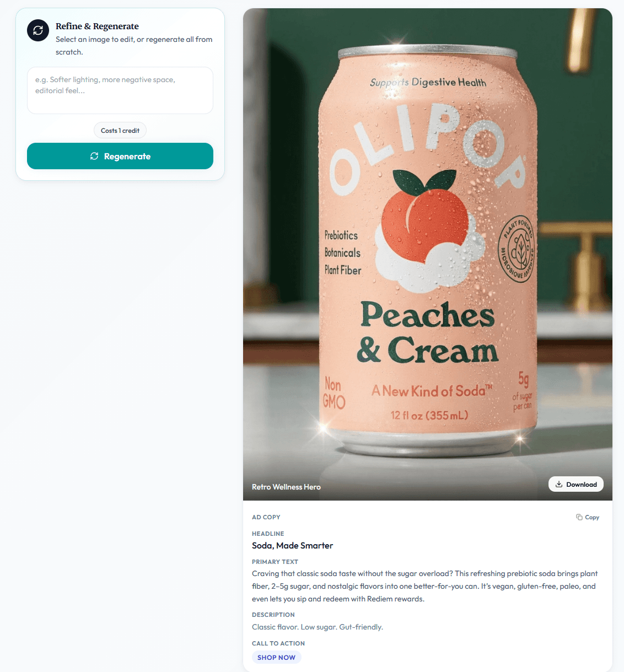Click the download icon inside the Download button
Screen dimensions: 624x672
560,484
